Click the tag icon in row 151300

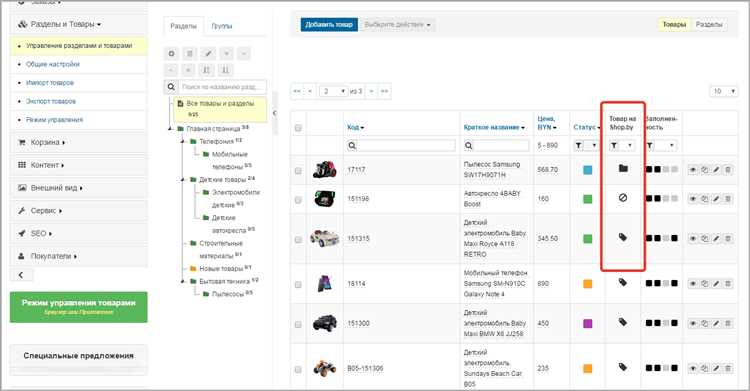click(x=623, y=322)
